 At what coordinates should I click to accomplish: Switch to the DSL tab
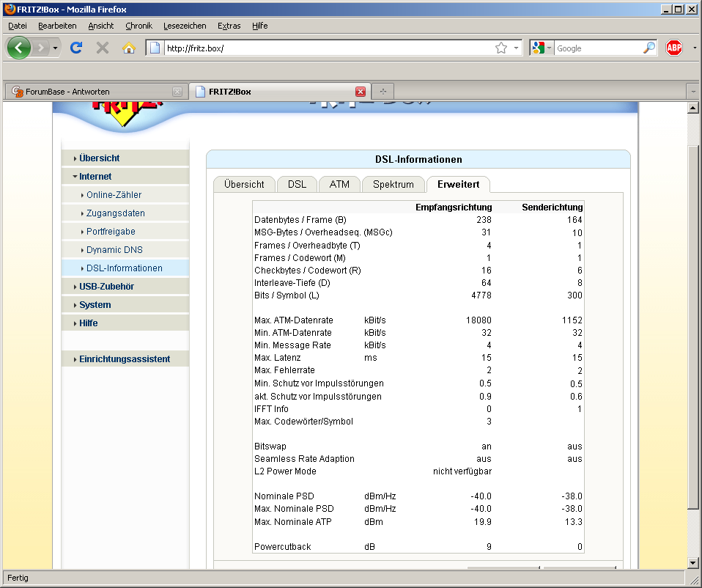click(x=297, y=185)
